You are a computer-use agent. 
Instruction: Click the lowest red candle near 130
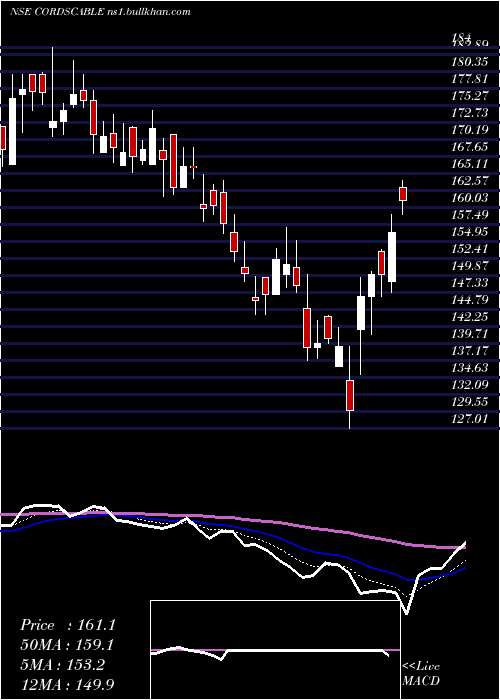pyautogui.click(x=350, y=395)
